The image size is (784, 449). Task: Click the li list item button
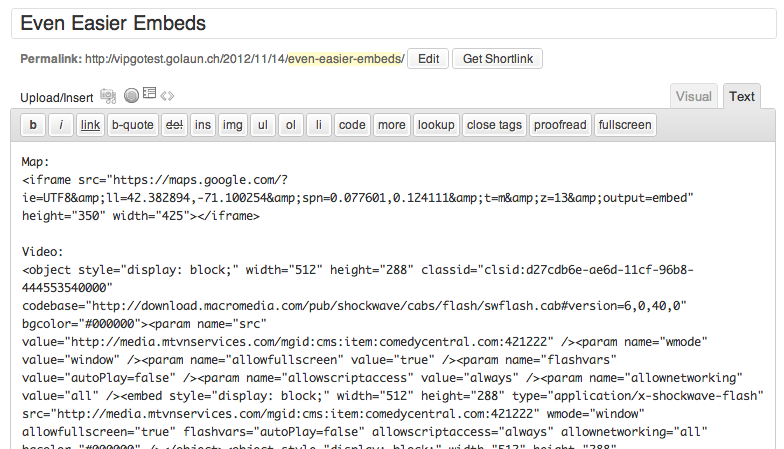tap(318, 124)
